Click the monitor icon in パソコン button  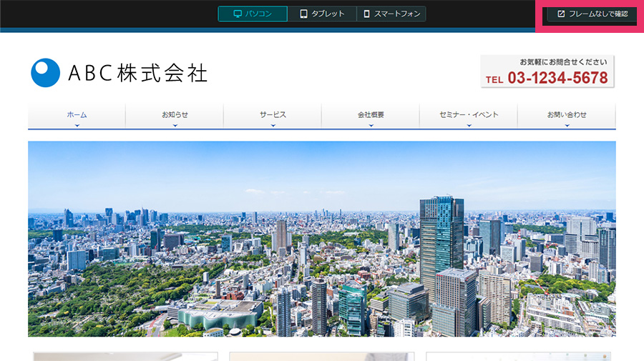click(238, 14)
